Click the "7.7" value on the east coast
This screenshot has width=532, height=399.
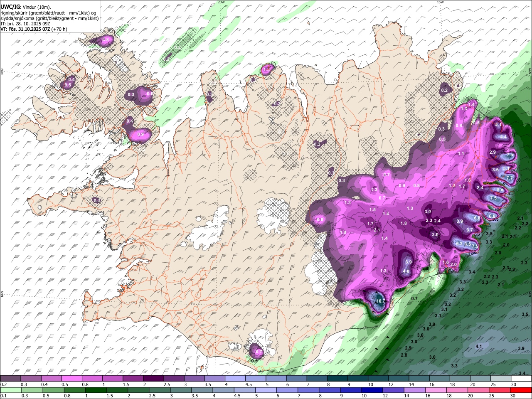point(509,178)
